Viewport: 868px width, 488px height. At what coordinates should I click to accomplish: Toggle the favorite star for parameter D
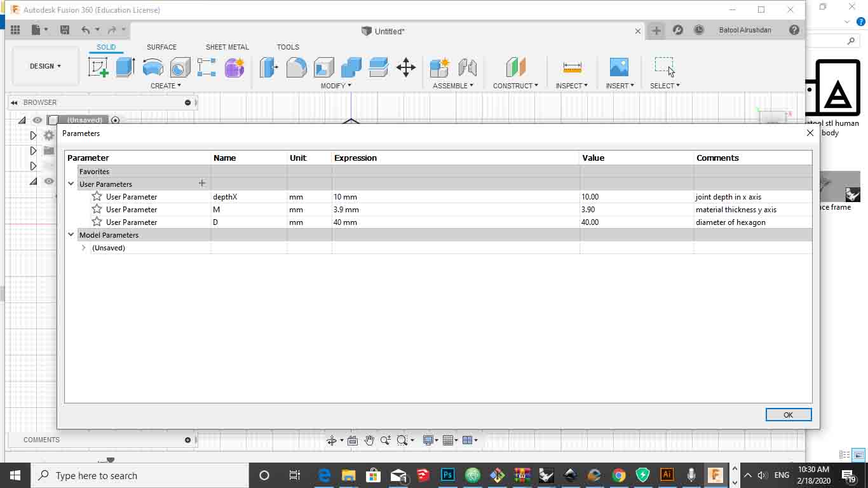97,222
